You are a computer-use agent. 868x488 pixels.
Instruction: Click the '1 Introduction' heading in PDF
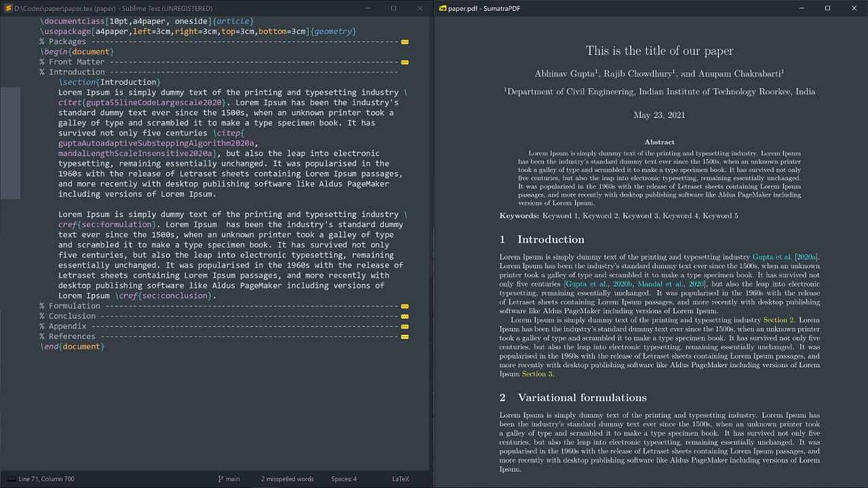(x=542, y=239)
